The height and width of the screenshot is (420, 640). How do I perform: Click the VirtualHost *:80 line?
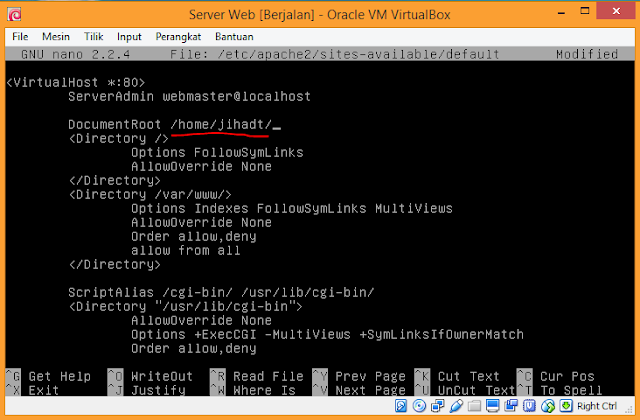click(76, 82)
